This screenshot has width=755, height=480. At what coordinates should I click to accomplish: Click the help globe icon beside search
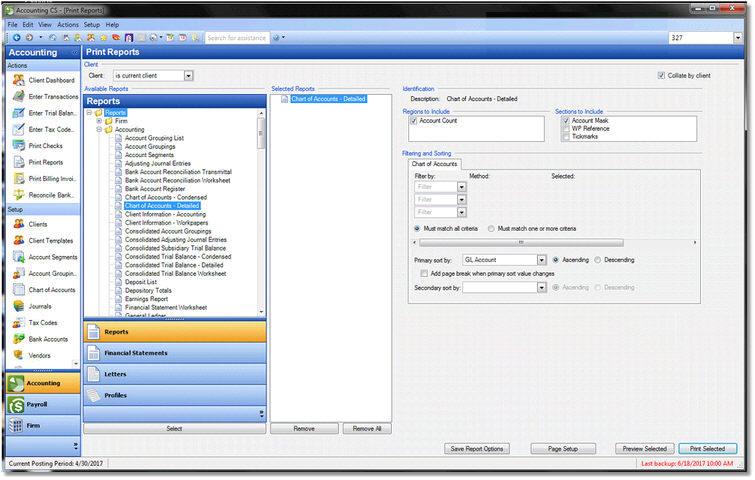pos(276,38)
